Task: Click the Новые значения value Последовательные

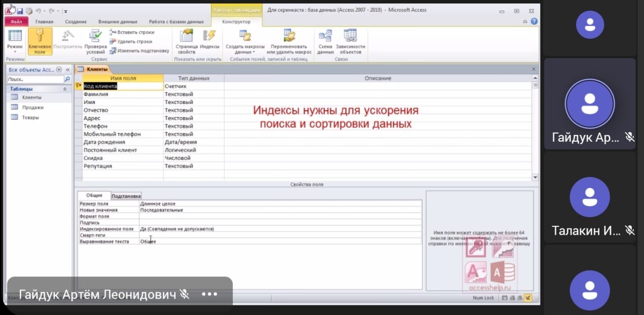Action: pyautogui.click(x=280, y=210)
